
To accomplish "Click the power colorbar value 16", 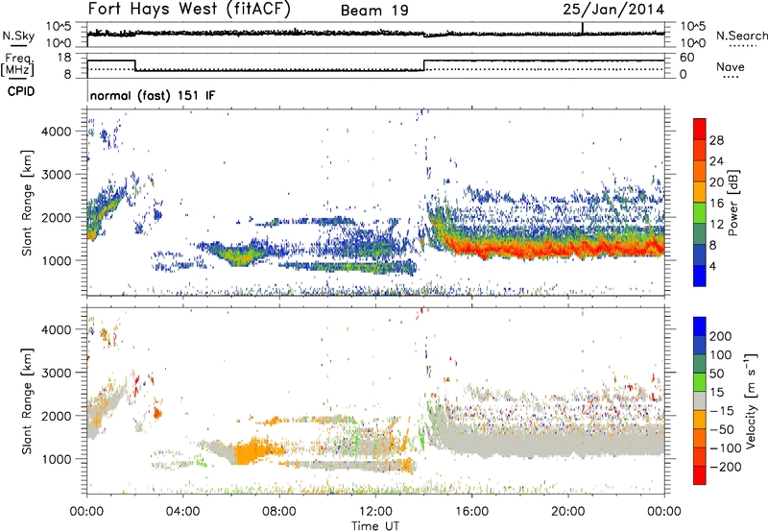I will 716,204.
